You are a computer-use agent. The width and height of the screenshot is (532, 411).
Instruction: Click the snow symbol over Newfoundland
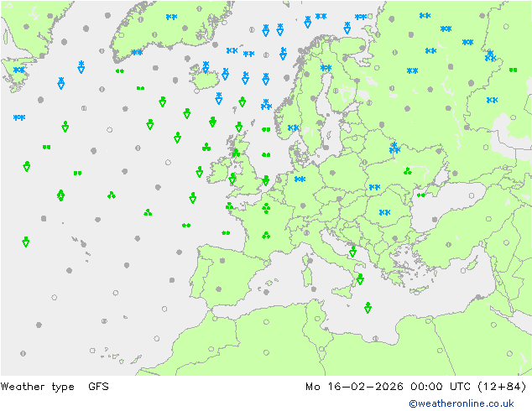coord(19,70)
